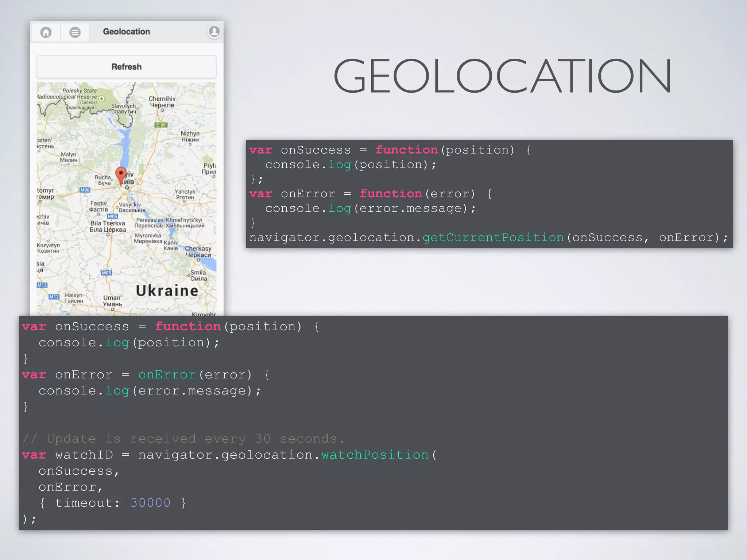Click watchPosition in lower code block

tap(375, 455)
